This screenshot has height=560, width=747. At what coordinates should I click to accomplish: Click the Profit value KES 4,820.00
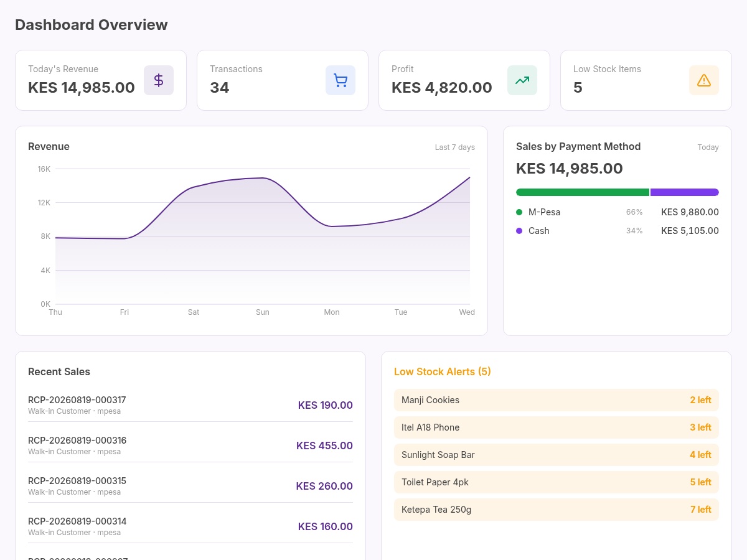(442, 88)
